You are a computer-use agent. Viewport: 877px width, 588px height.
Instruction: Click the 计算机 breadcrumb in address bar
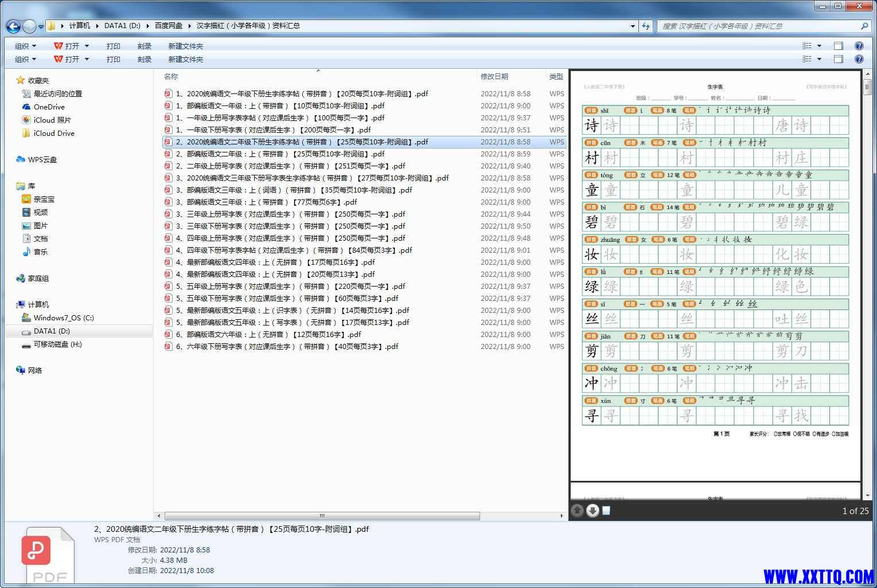coord(80,26)
